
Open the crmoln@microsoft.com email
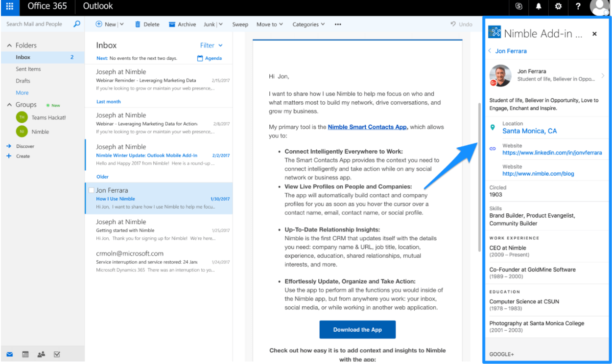click(x=159, y=261)
